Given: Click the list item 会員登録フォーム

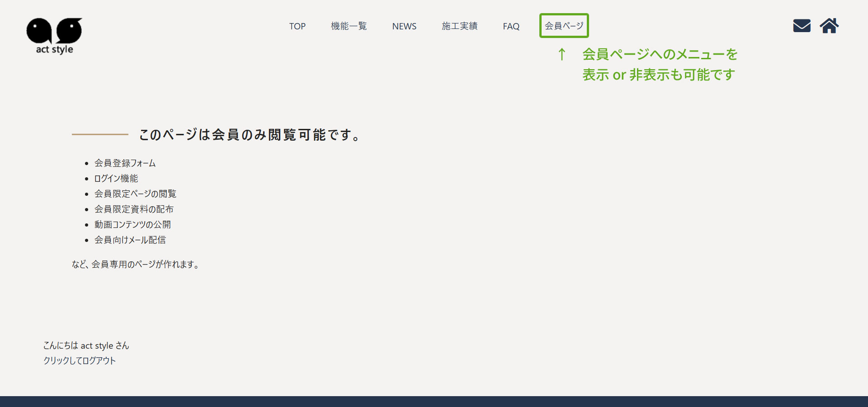Looking at the screenshot, I should (125, 163).
